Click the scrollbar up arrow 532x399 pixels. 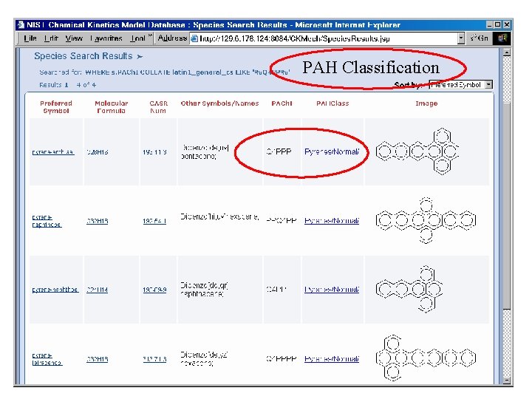click(507, 52)
